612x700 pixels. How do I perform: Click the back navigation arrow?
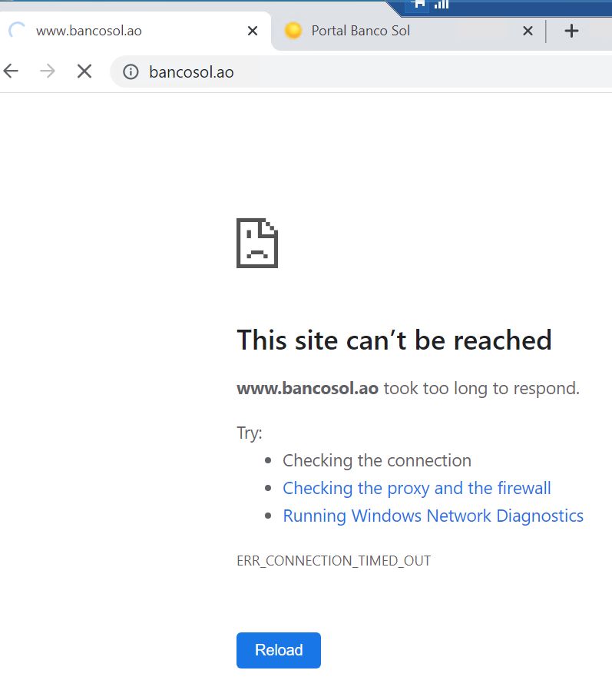point(11,71)
